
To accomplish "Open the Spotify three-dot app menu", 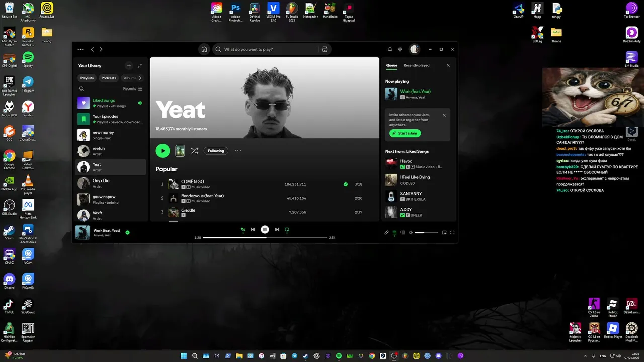I will pos(80,49).
